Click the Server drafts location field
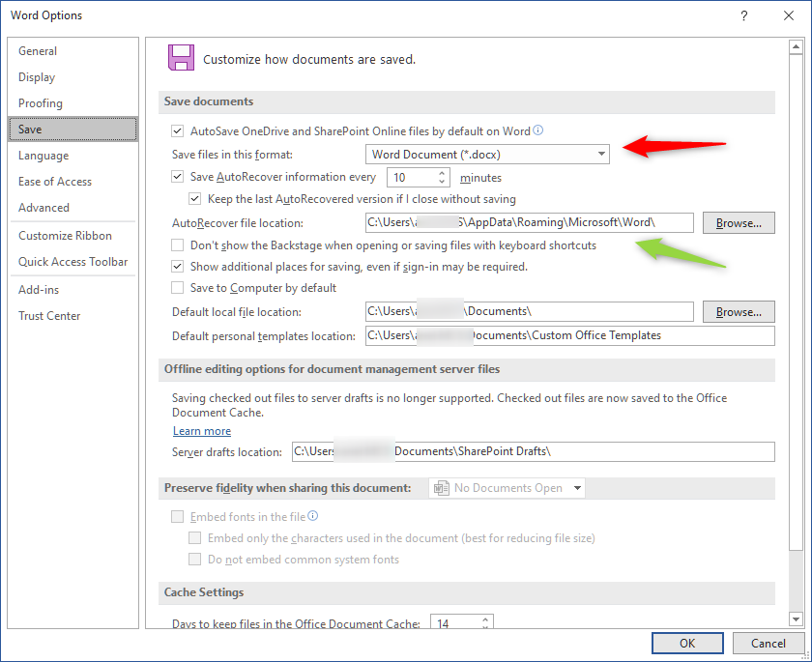 534,451
